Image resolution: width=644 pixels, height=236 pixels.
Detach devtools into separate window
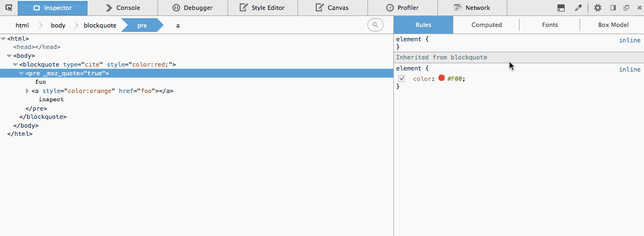click(x=626, y=8)
